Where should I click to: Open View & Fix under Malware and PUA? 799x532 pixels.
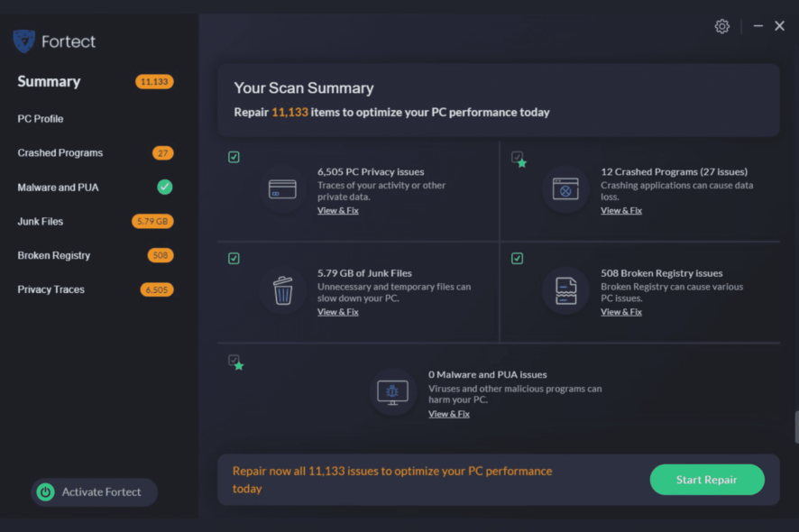click(449, 414)
